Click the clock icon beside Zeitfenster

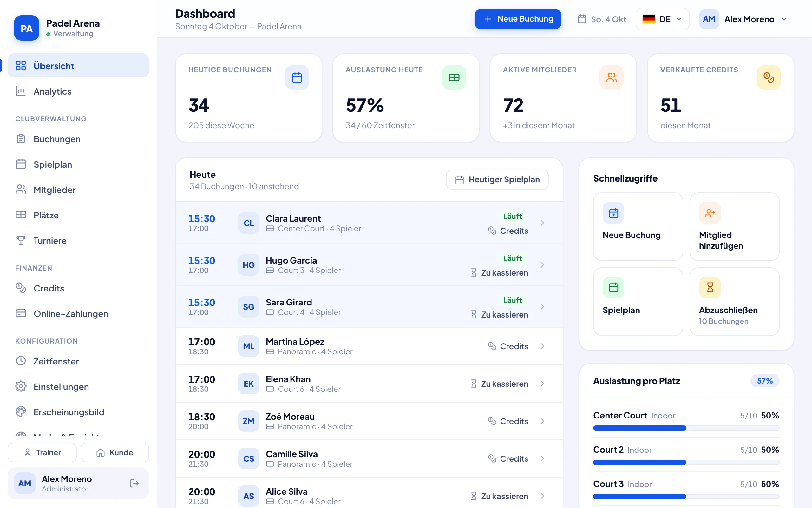coord(21,361)
